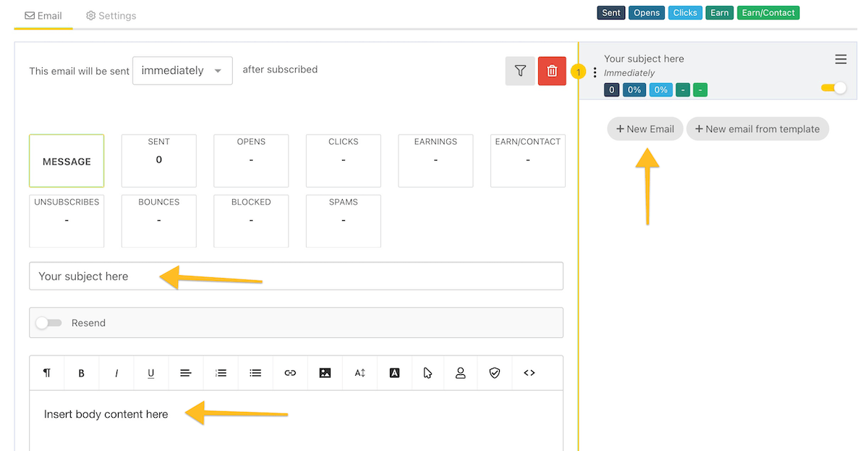Viewport: 868px width, 451px height.
Task: Insert an image into the body content
Action: pyautogui.click(x=324, y=373)
